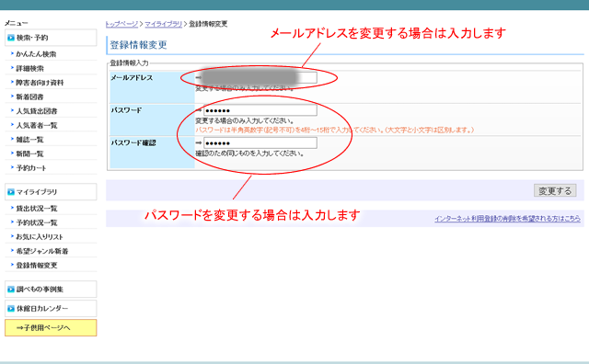Viewport: 589px width, 364px height.
Task: Open the マイライブラリ menu header
Action: pos(51,192)
